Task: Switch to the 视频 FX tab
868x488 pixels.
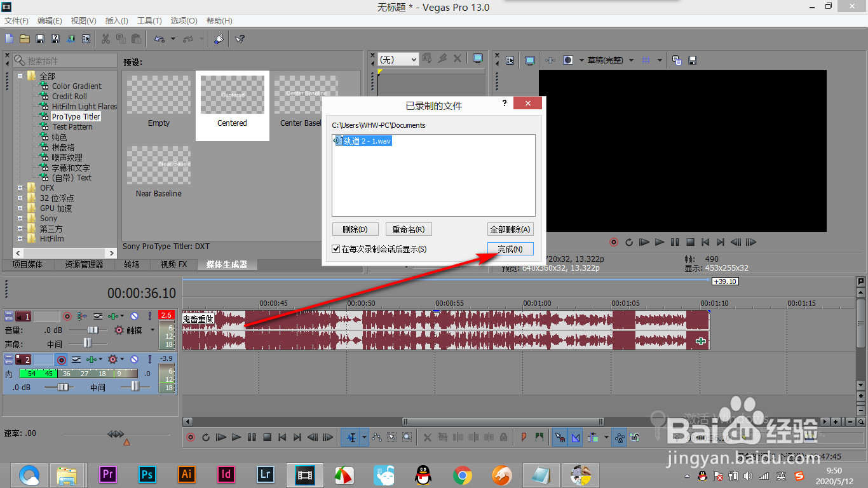Action: [x=173, y=264]
